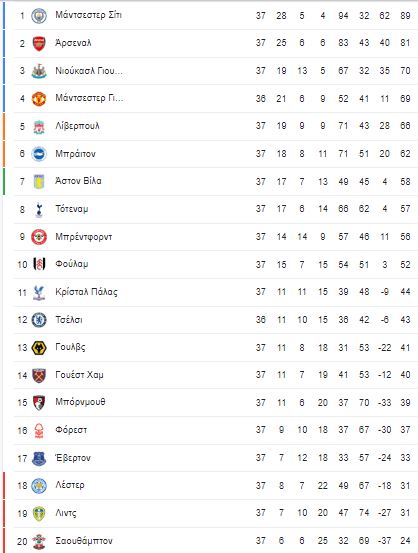Select the Μπόρνμουθ team row name
The width and height of the screenshot is (418, 553).
[80, 402]
